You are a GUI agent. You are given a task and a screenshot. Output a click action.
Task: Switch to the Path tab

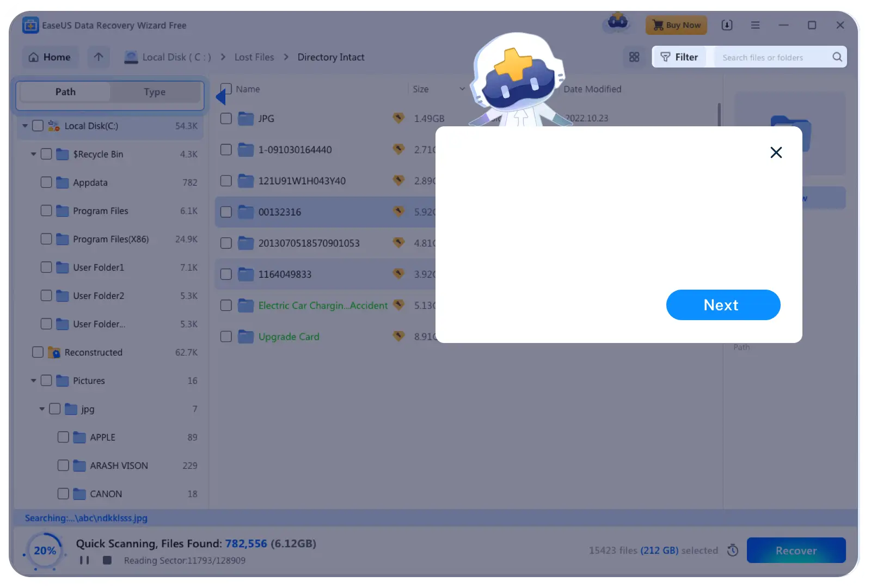coord(65,92)
